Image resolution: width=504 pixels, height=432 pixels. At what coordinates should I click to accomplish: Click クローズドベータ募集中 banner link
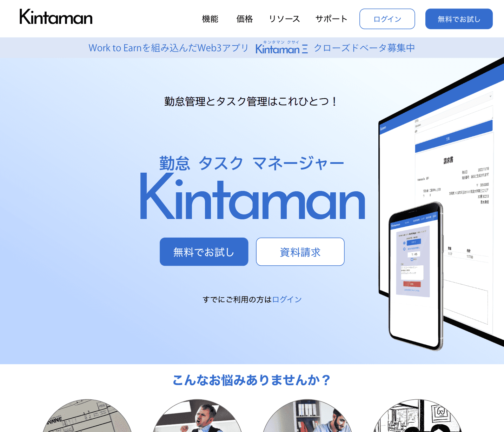point(364,48)
